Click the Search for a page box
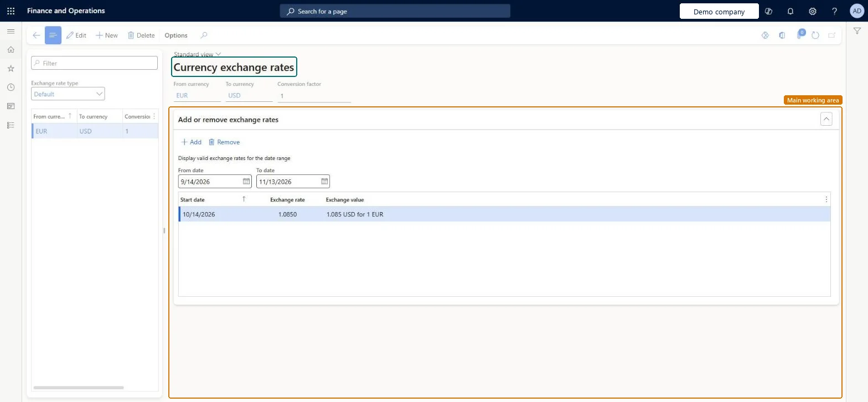Image resolution: width=868 pixels, height=402 pixels. (395, 11)
